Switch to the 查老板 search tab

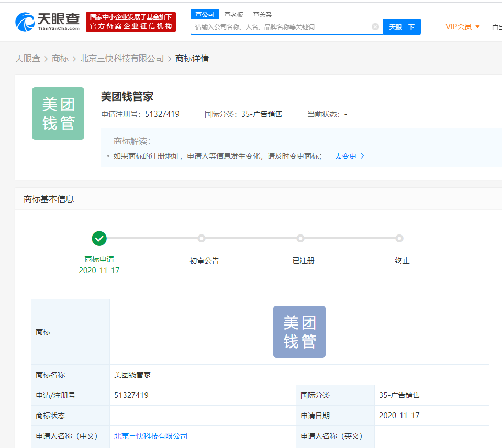tap(233, 15)
